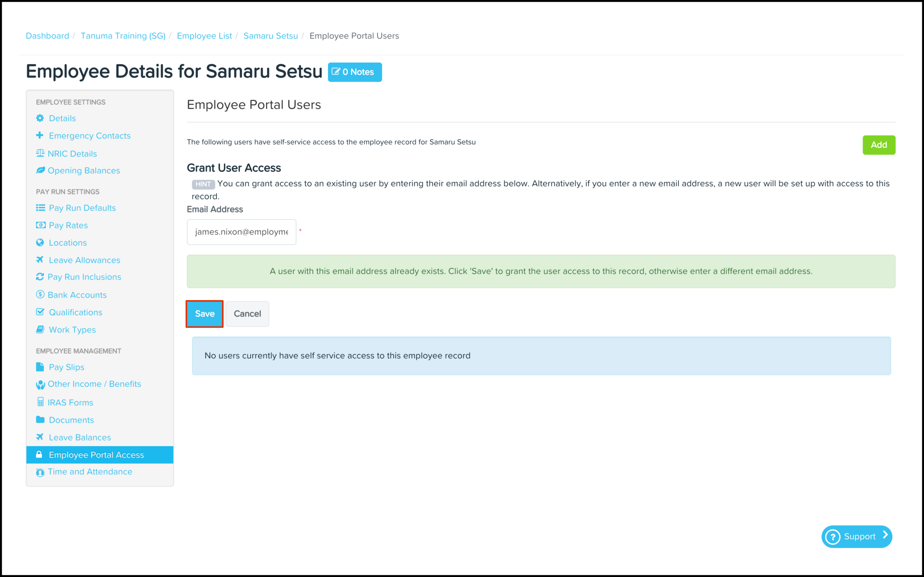Viewport: 924px width, 577px height.
Task: Go to Employee List breadcrumb
Action: (204, 36)
